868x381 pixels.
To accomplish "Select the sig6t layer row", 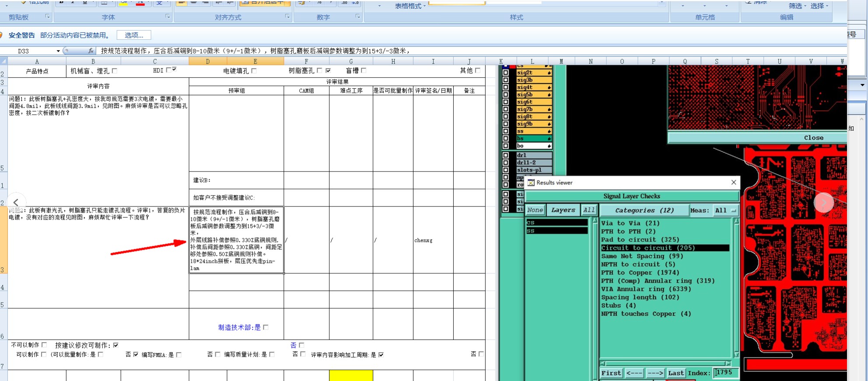I will 534,102.
